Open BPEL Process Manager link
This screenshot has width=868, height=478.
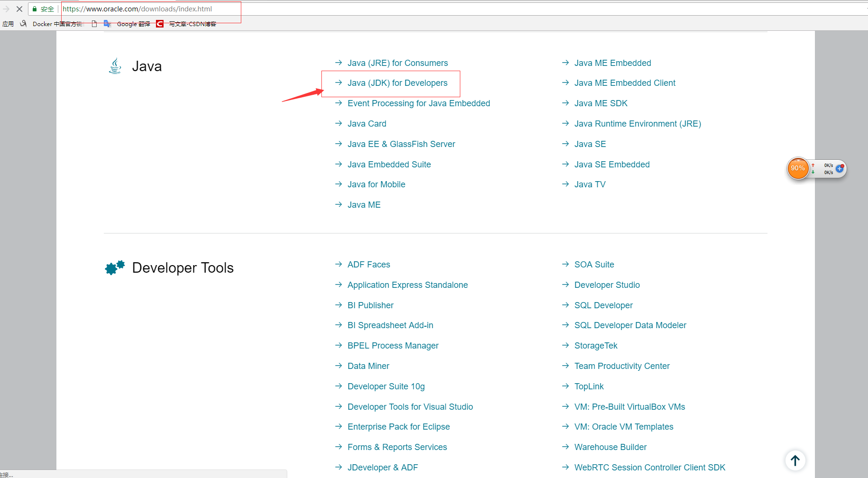coord(393,346)
